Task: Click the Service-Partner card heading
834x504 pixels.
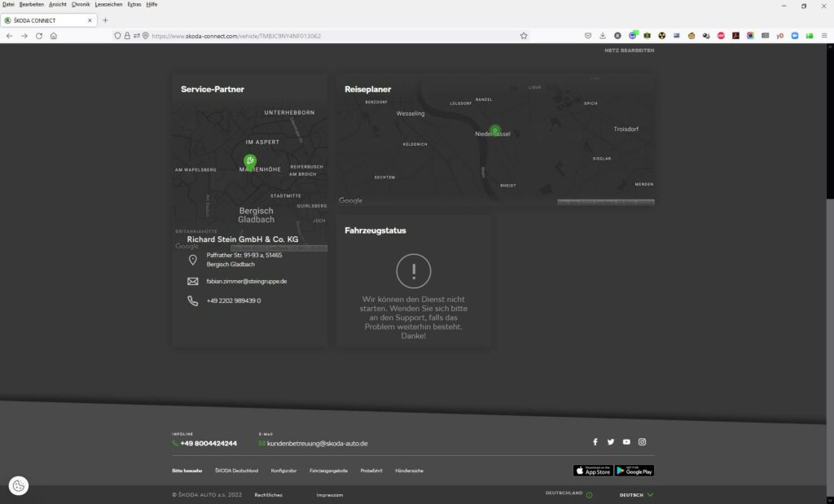Action: (x=213, y=90)
